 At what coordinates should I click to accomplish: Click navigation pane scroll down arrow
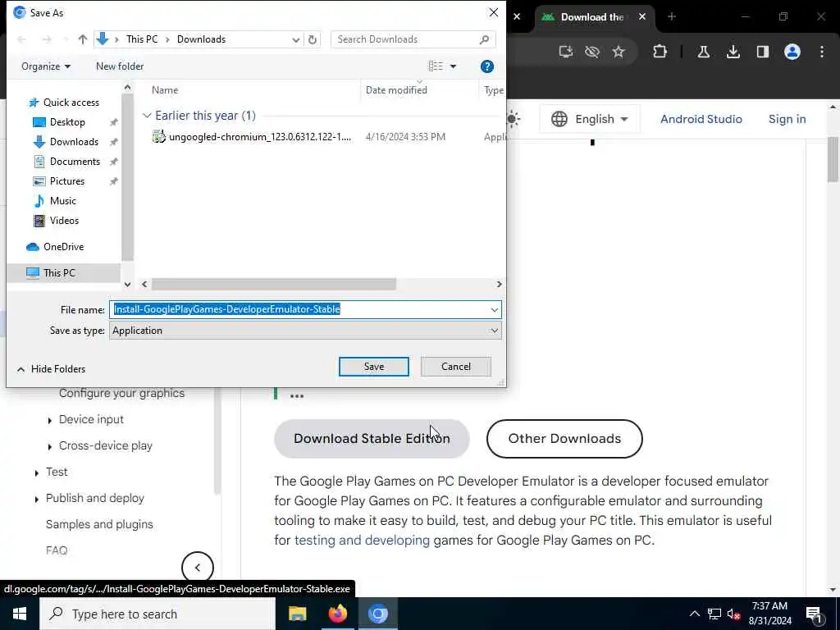[x=127, y=284]
